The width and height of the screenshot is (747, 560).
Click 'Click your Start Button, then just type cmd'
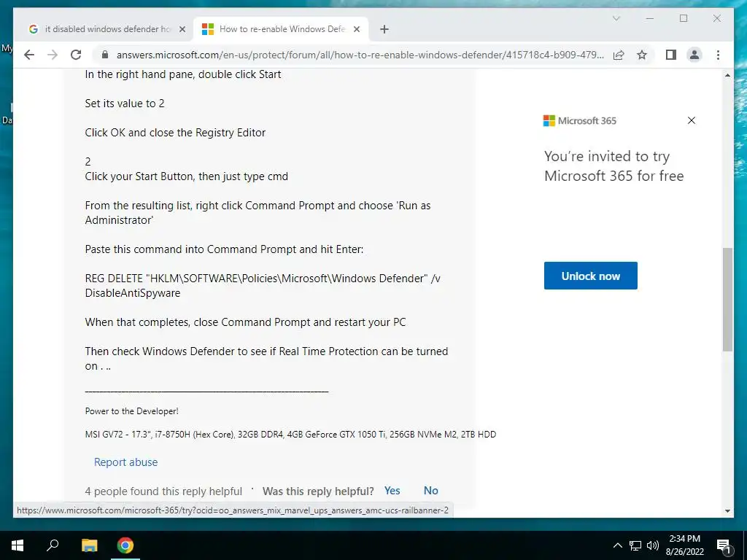click(x=186, y=176)
